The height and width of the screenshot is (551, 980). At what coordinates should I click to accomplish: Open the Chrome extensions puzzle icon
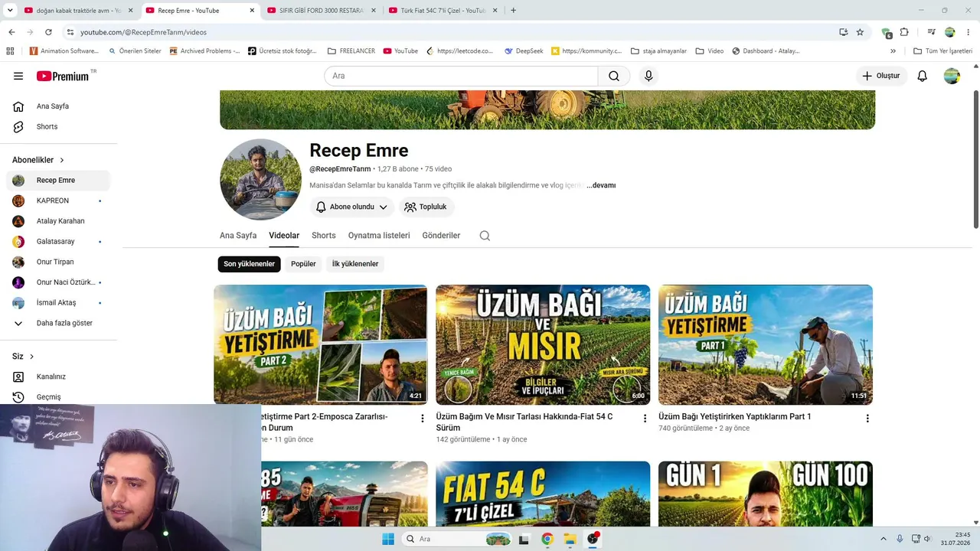904,32
